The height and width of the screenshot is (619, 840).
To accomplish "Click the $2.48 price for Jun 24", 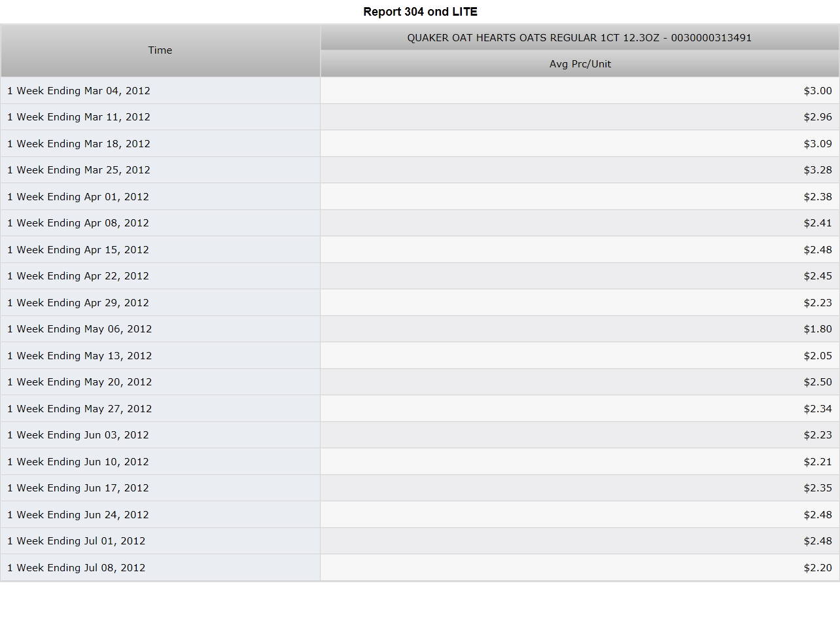I will pos(818,515).
